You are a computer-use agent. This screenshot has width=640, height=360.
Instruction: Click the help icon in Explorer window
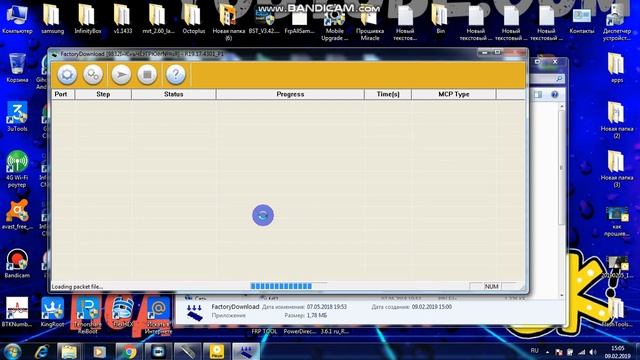coord(555,95)
